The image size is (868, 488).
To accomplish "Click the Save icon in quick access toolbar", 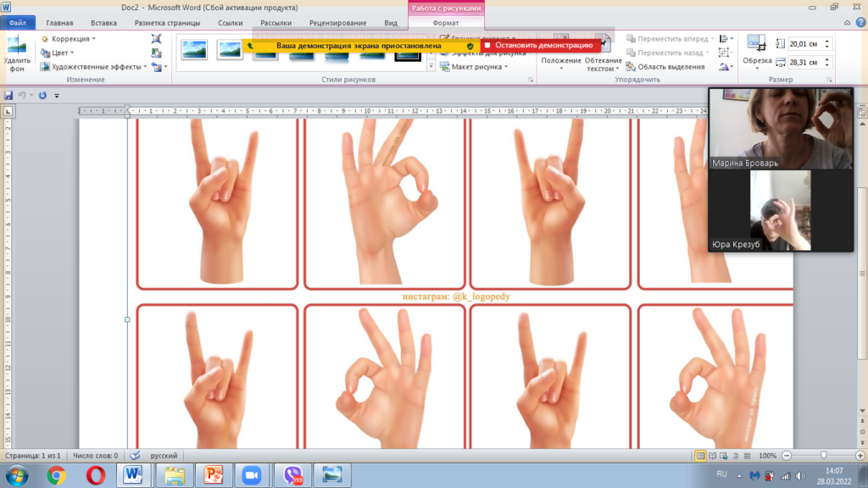I will 8,96.
